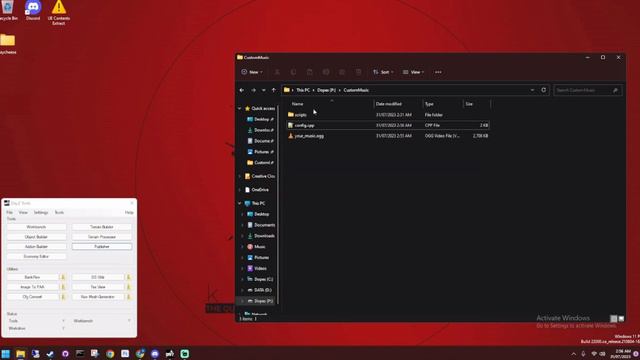Open the Windows Start menu
The height and width of the screenshot is (360, 640).
click(6, 353)
